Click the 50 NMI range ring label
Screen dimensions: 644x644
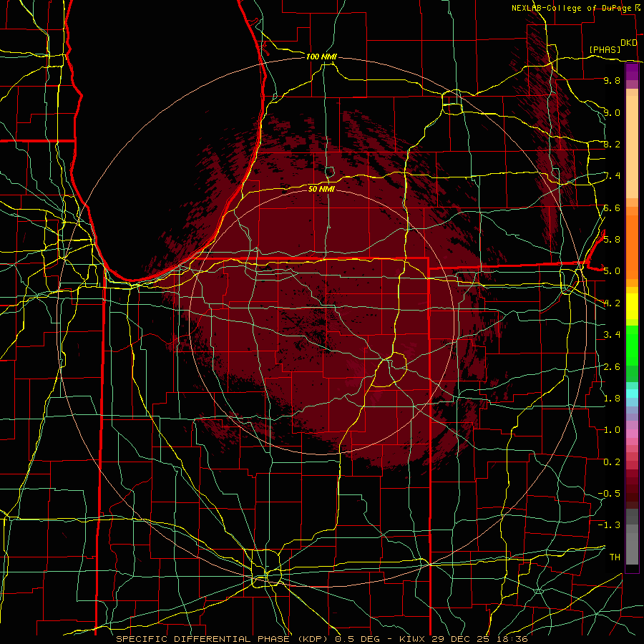(321, 189)
